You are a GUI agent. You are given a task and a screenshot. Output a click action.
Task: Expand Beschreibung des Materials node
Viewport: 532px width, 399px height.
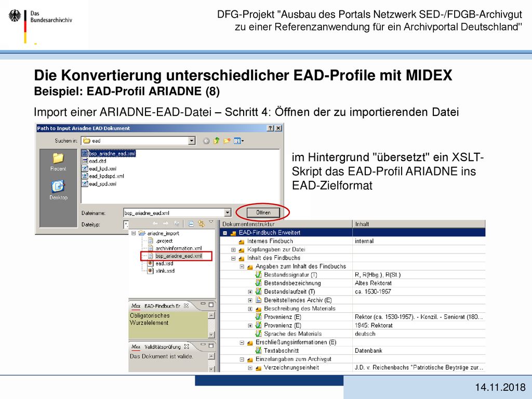click(250, 309)
